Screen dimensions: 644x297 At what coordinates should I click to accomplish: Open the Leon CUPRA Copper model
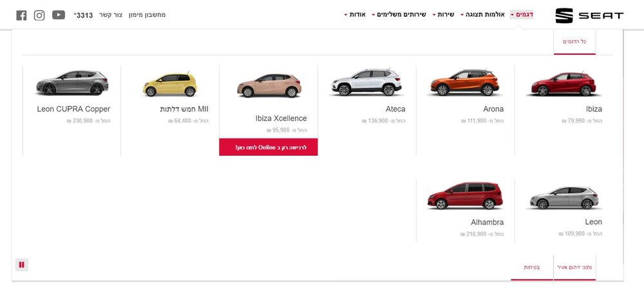click(73, 109)
